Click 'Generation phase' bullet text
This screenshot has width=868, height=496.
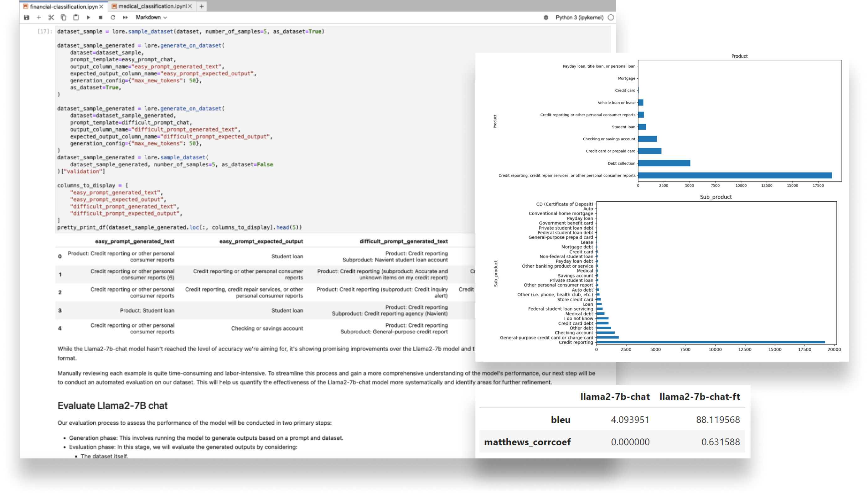pos(206,438)
